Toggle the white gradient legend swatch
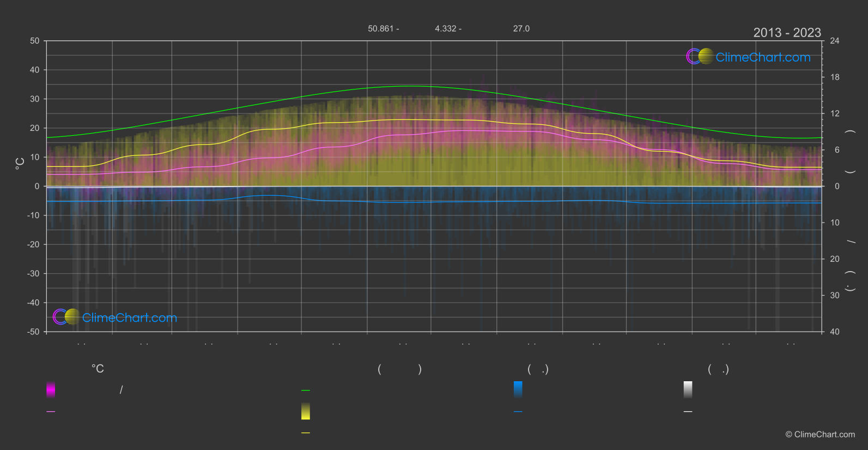This screenshot has height=450, width=868. (x=688, y=389)
